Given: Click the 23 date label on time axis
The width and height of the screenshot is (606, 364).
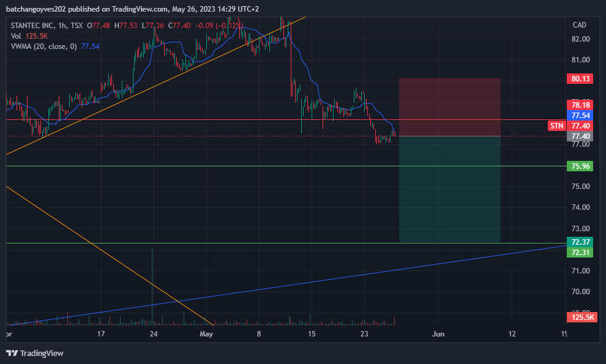Looking at the screenshot, I should (x=364, y=334).
